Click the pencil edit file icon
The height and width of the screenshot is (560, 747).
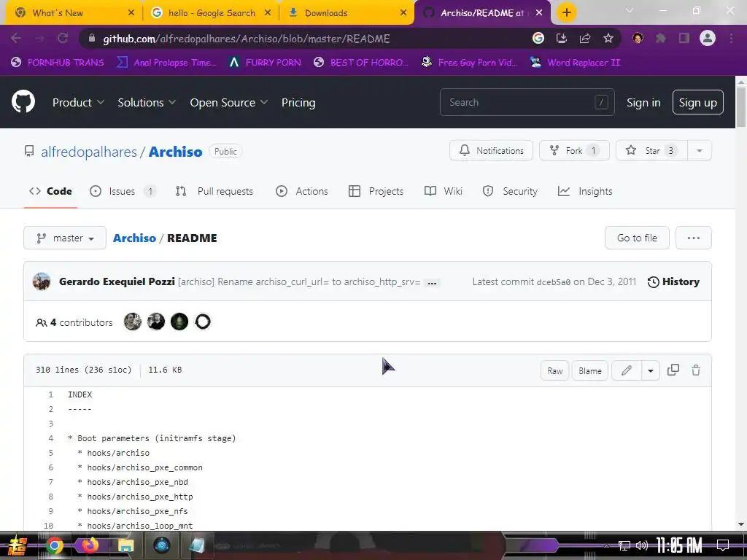click(x=627, y=370)
